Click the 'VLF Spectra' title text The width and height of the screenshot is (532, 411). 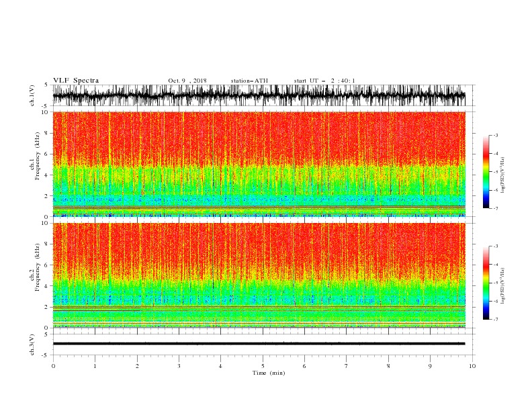click(76, 81)
